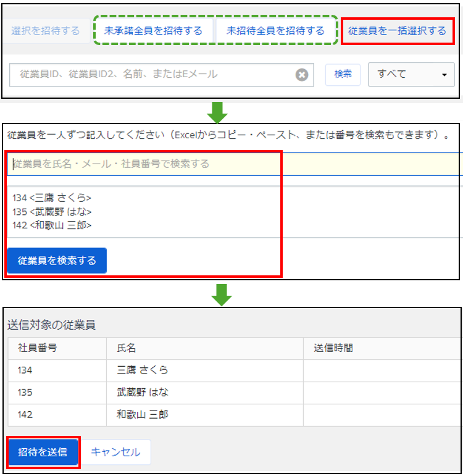The image size is (463, 476).
Task: Clear the search field with the X icon
Action: pyautogui.click(x=301, y=74)
